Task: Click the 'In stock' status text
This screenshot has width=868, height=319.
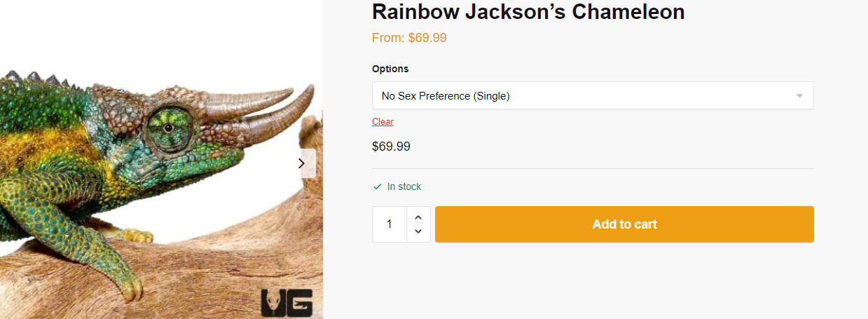Action: coord(404,187)
